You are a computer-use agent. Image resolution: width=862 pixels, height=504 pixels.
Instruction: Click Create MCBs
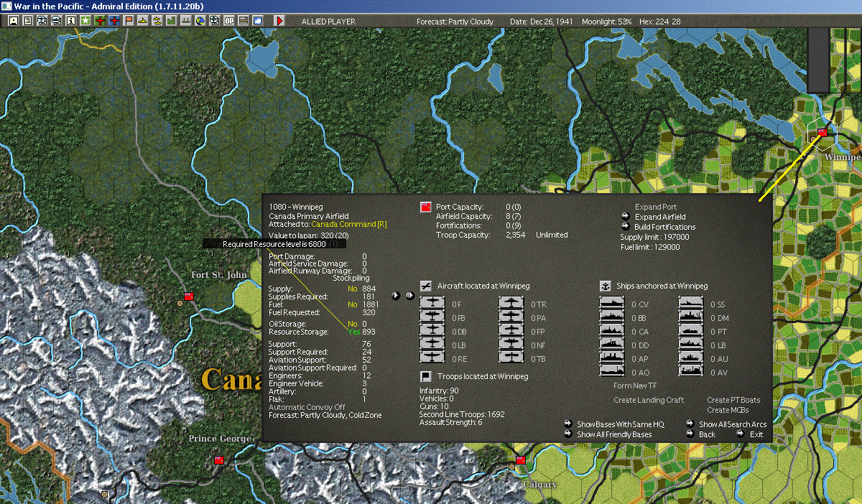tap(728, 410)
